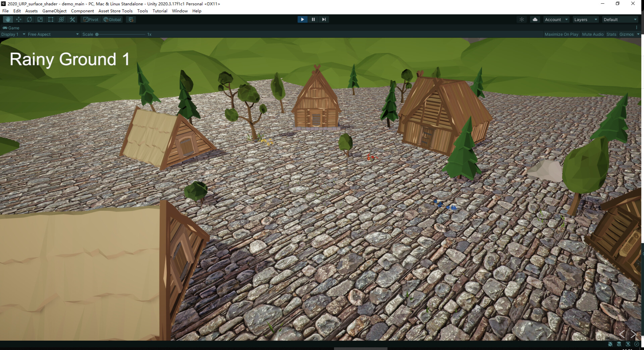
Task: Open the Custom Editor Tools icon
Action: (x=72, y=19)
